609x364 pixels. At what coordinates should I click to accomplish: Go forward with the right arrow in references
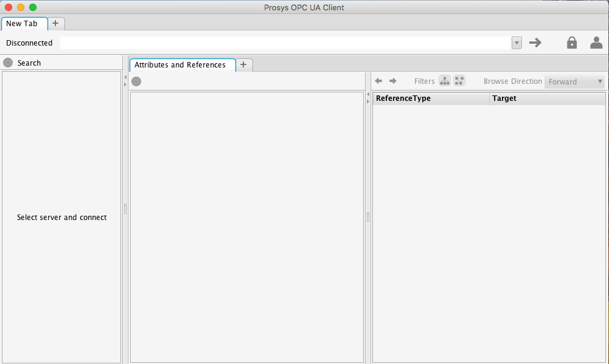pos(393,81)
